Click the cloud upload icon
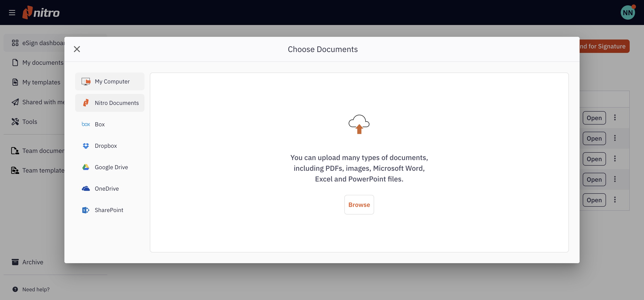The image size is (644, 300). (x=359, y=124)
